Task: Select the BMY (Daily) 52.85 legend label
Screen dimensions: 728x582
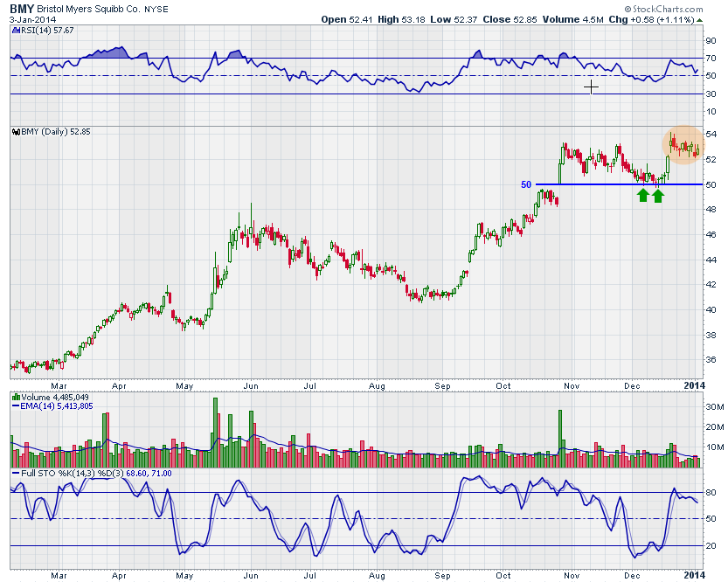Action: 56,132
